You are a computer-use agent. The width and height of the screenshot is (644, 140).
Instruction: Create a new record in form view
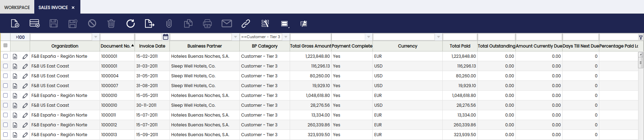15,23
